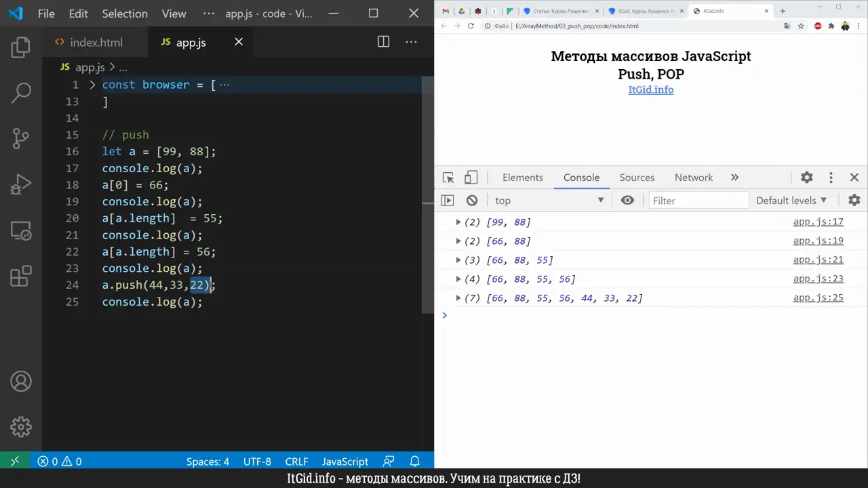Open the Extensions panel
Image resolution: width=868 pixels, height=488 pixels.
tap(20, 276)
